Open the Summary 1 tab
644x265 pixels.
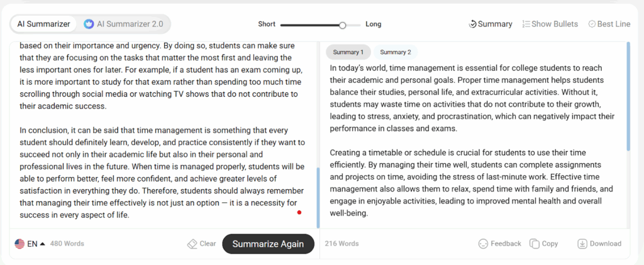pyautogui.click(x=348, y=52)
